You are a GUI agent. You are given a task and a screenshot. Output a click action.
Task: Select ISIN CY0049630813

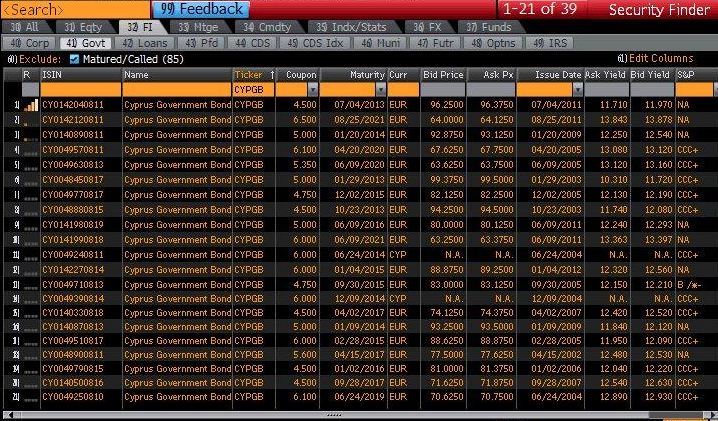click(x=73, y=165)
